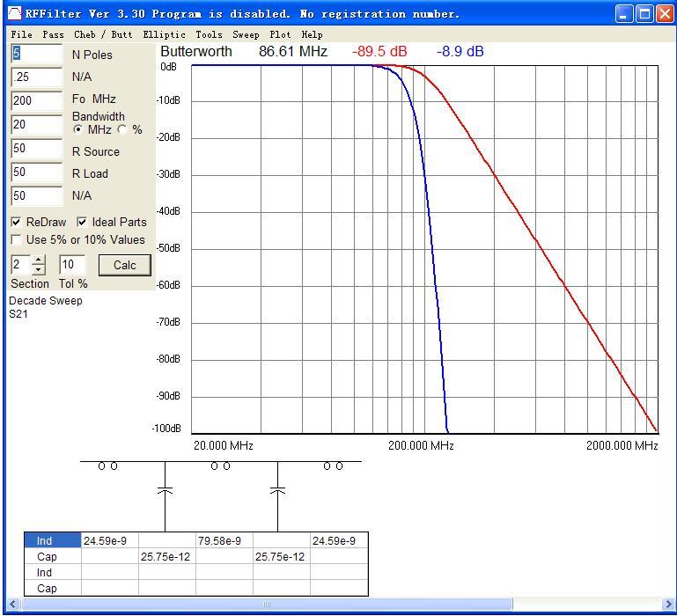Viewport: 677px width, 616px height.
Task: Click the first 24.59e-9 inductor cell
Action: pos(110,541)
